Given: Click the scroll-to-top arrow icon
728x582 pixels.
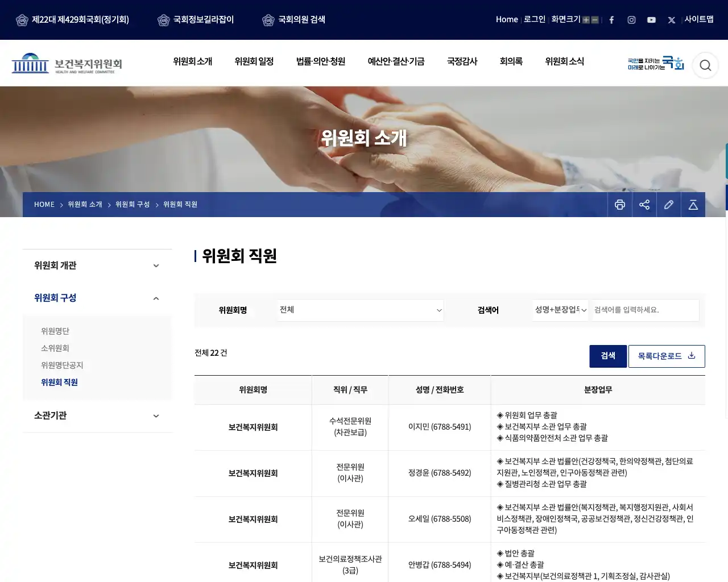Looking at the screenshot, I should click(693, 205).
